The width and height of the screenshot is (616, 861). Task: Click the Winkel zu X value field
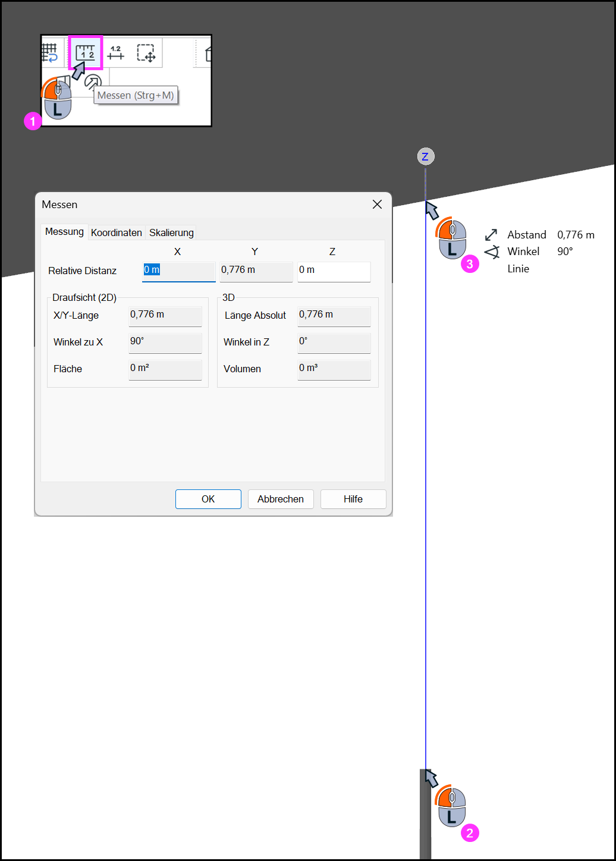click(x=165, y=342)
